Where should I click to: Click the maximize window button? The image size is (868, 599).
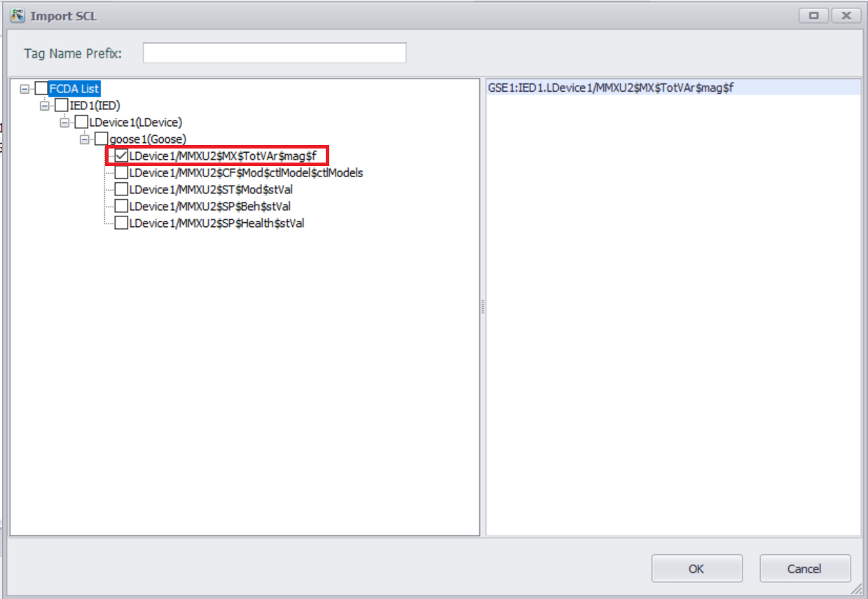click(x=813, y=15)
